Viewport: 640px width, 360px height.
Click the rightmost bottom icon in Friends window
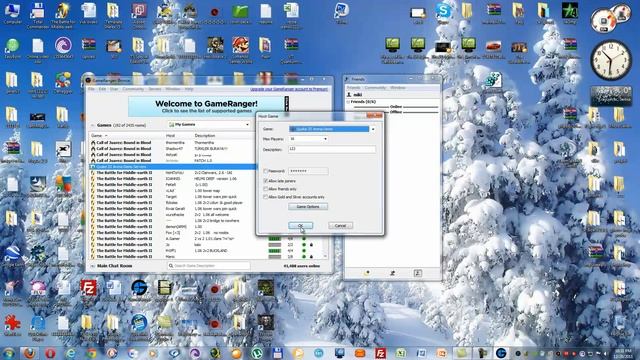coord(418,273)
